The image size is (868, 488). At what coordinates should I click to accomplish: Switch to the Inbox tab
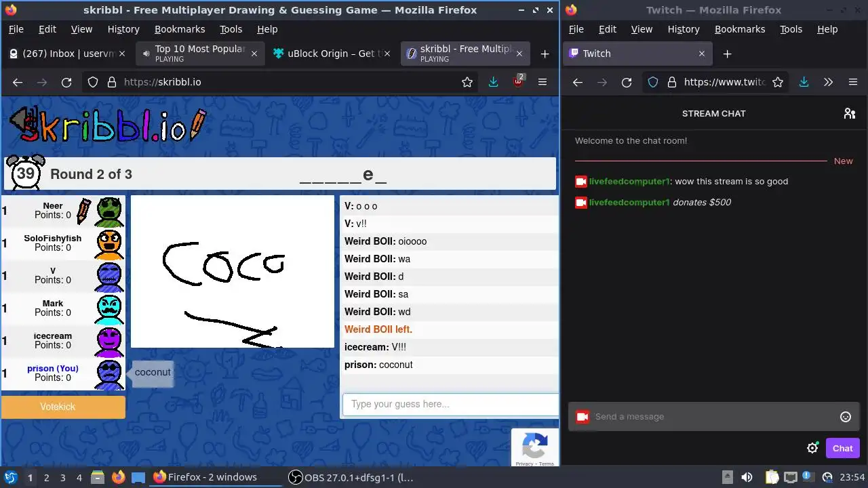pos(66,54)
